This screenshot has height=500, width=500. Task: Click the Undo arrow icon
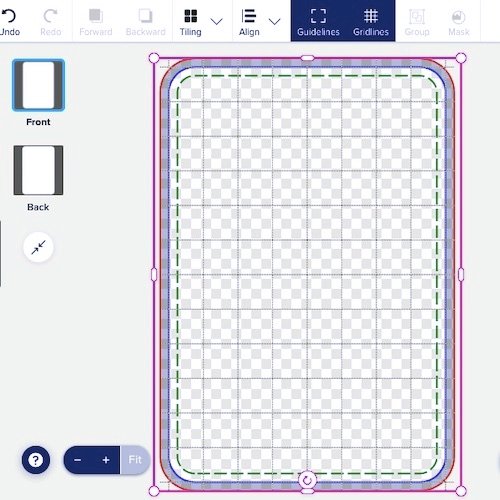8,15
